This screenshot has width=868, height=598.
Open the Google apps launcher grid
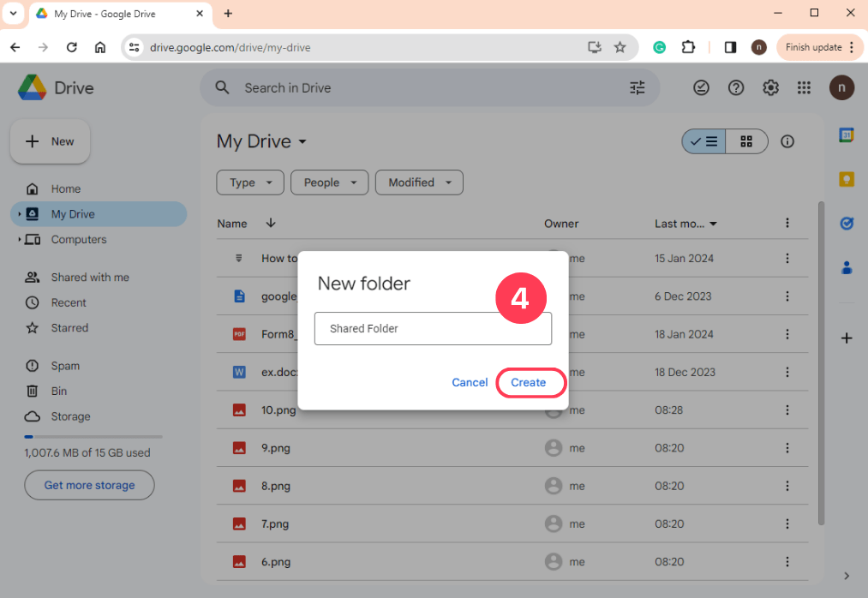pyautogui.click(x=804, y=87)
